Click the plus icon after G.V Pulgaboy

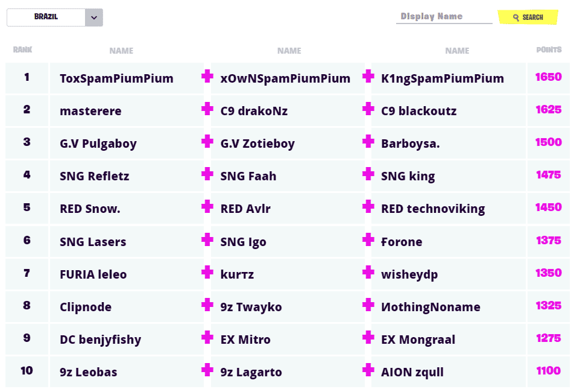click(x=207, y=142)
